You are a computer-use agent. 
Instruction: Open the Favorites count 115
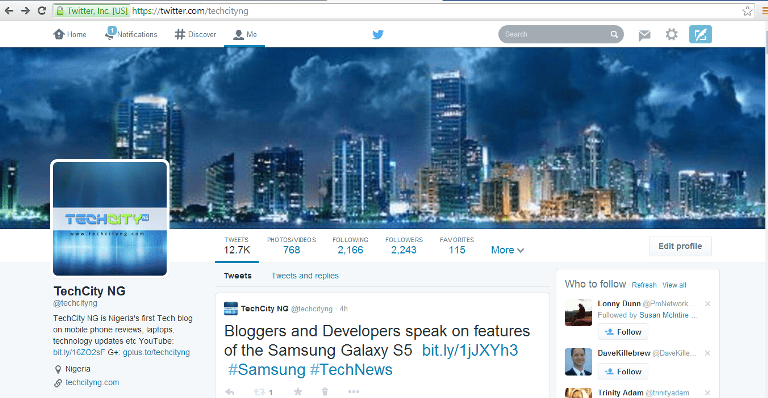[456, 245]
